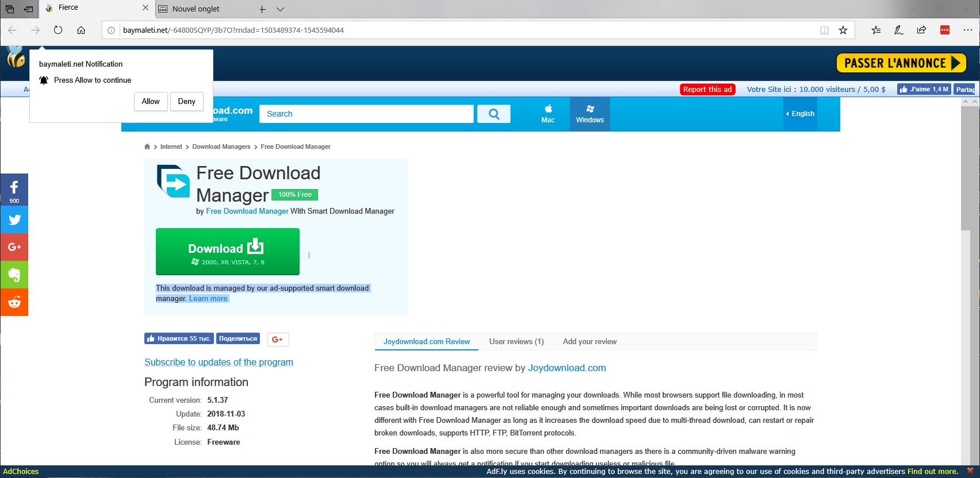Click the version value 5.1.37

coord(217,400)
